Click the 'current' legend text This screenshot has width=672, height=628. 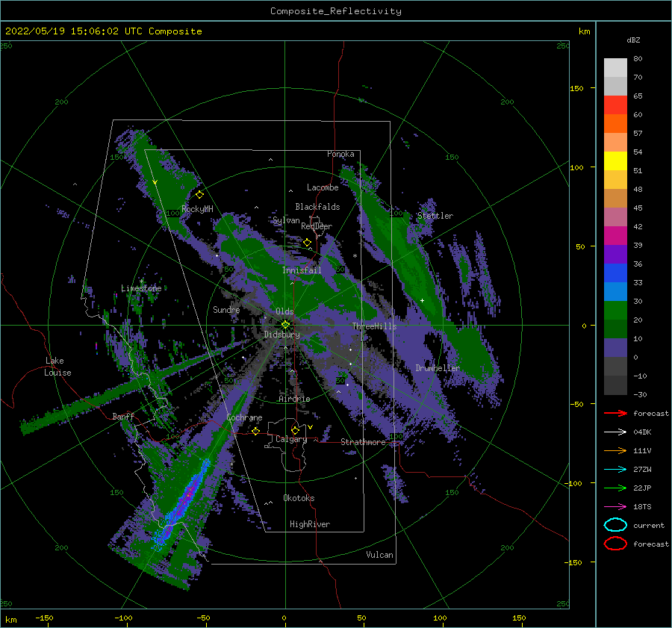[649, 525]
